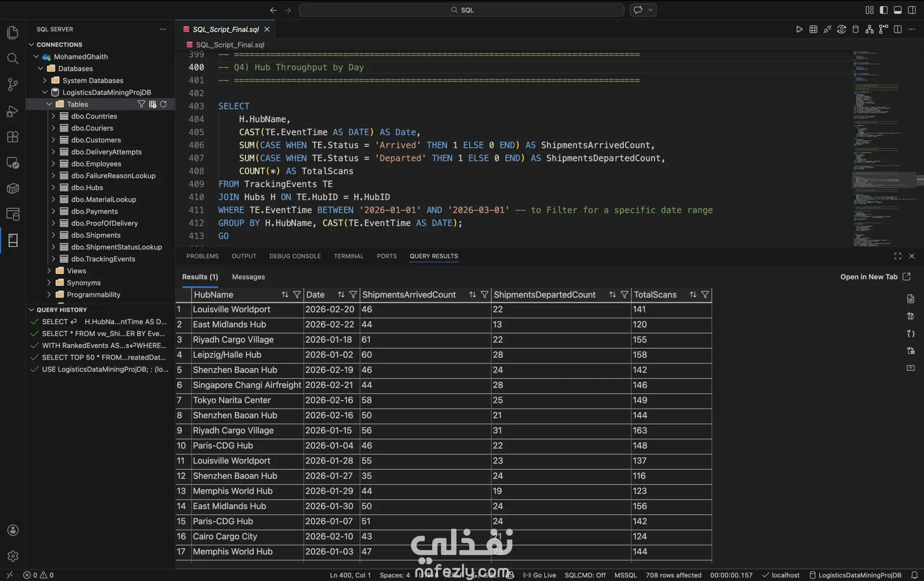Open the Run and Debug view

13,111
